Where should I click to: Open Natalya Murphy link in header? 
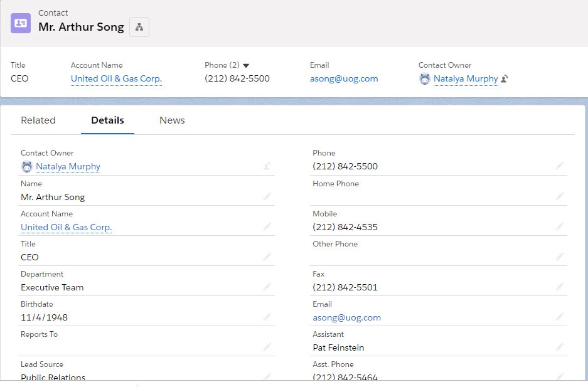(x=466, y=78)
